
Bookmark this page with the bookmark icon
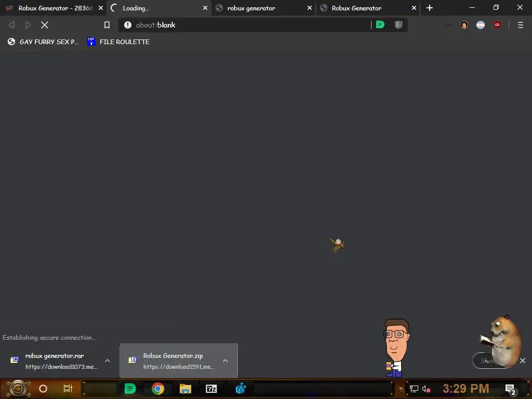click(107, 25)
